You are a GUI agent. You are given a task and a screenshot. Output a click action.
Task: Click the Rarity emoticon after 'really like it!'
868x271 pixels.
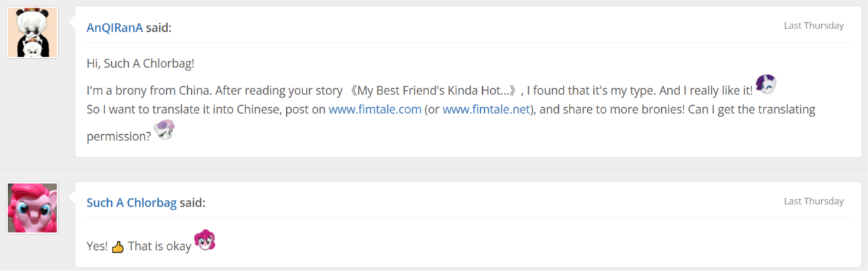pos(766,85)
